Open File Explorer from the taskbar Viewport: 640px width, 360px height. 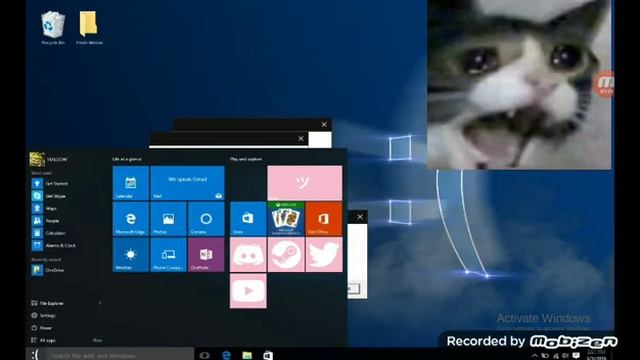pyautogui.click(x=247, y=355)
